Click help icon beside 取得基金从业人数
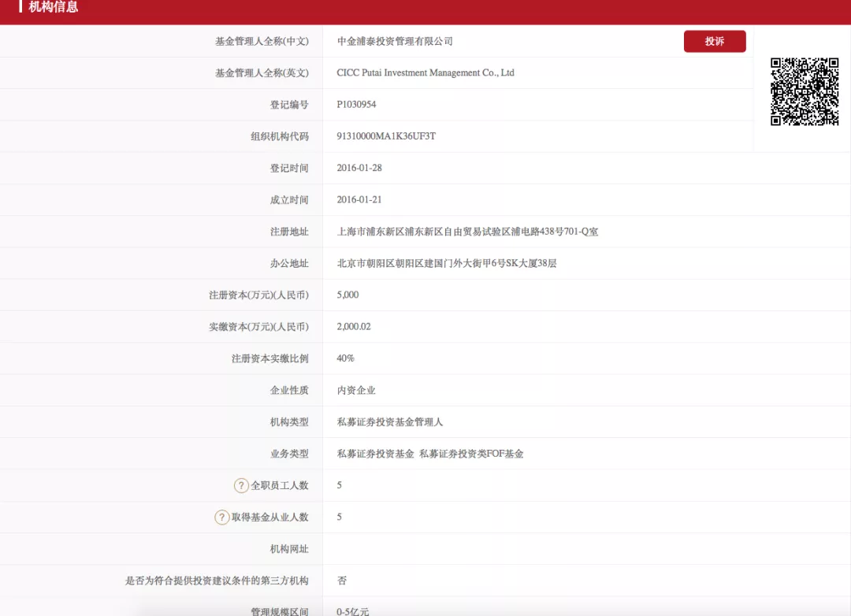The image size is (851, 616). (x=222, y=518)
